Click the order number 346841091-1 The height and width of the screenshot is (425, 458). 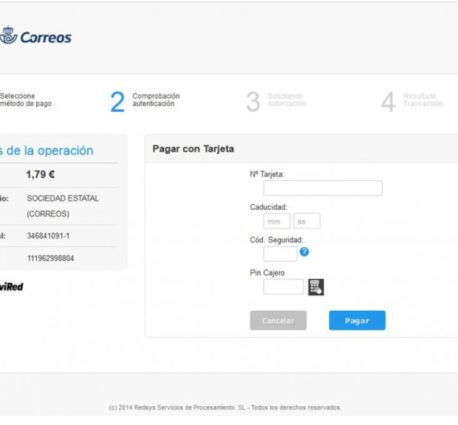48,236
